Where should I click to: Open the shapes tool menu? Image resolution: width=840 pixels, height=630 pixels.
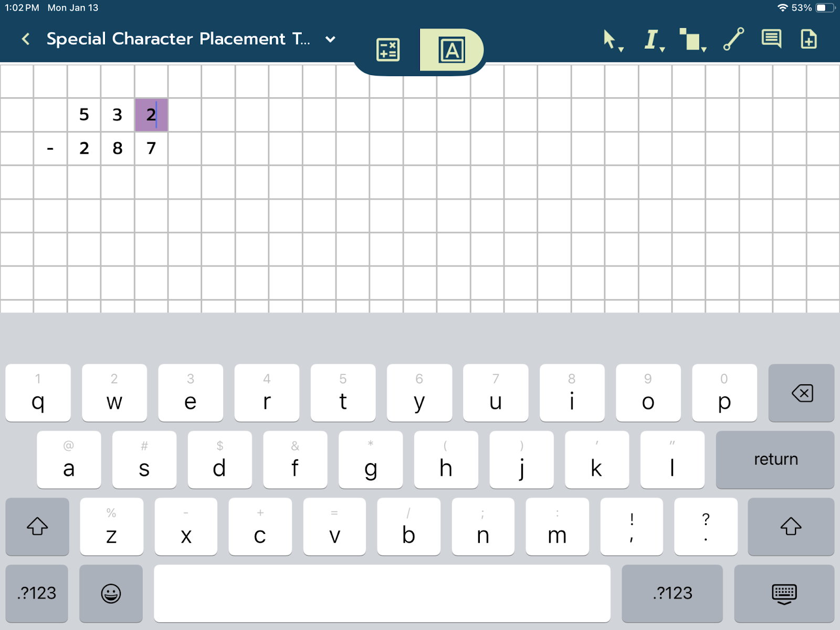coord(692,40)
